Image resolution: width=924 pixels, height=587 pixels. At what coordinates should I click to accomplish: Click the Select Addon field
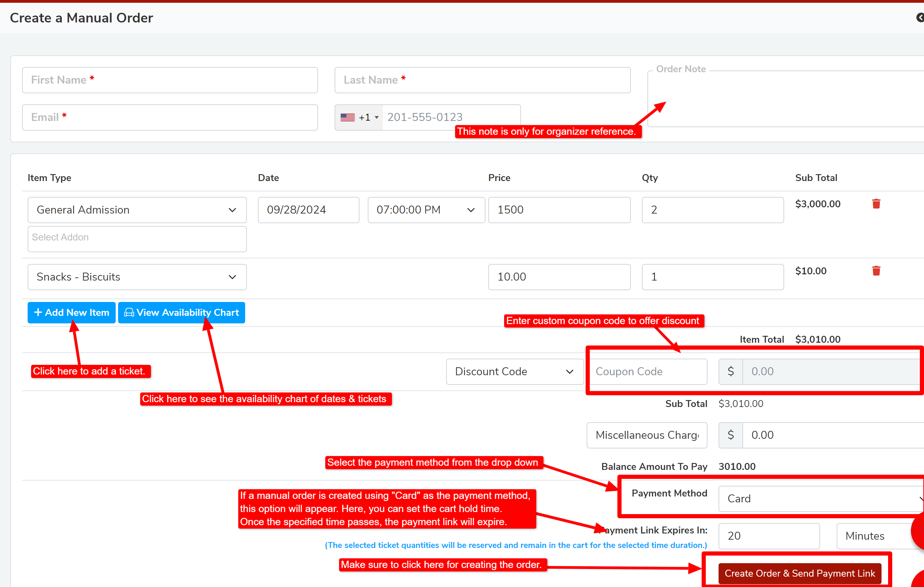pos(137,238)
